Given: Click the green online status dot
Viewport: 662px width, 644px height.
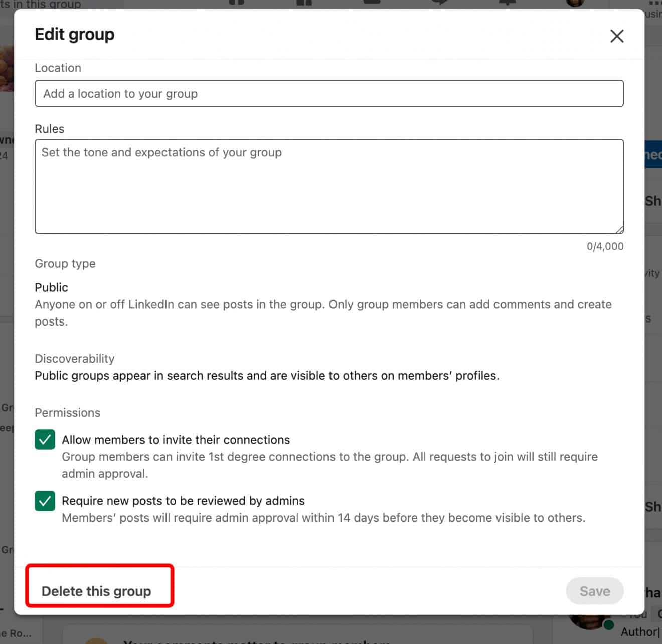Looking at the screenshot, I should pyautogui.click(x=609, y=625).
